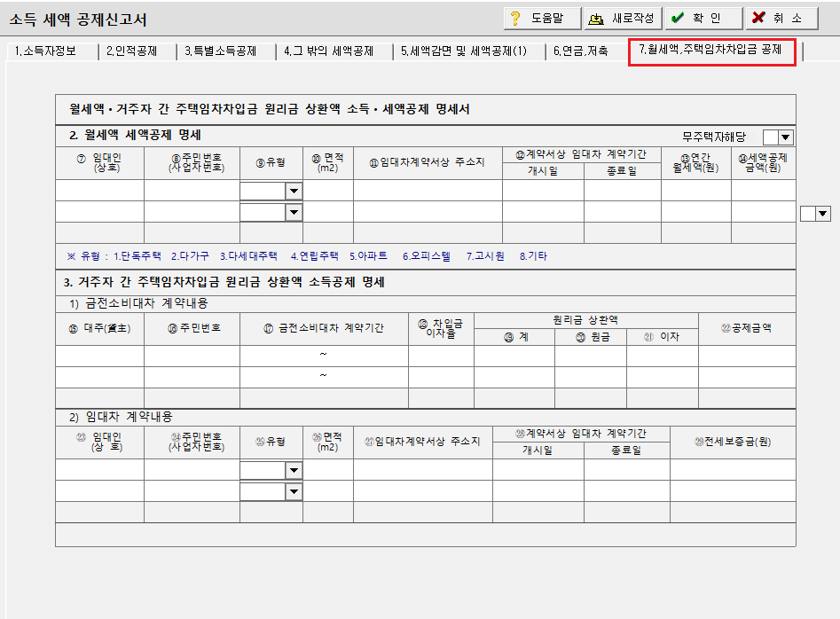Open first row 유형 dropdown in 임대차 계약내용

pyautogui.click(x=294, y=470)
